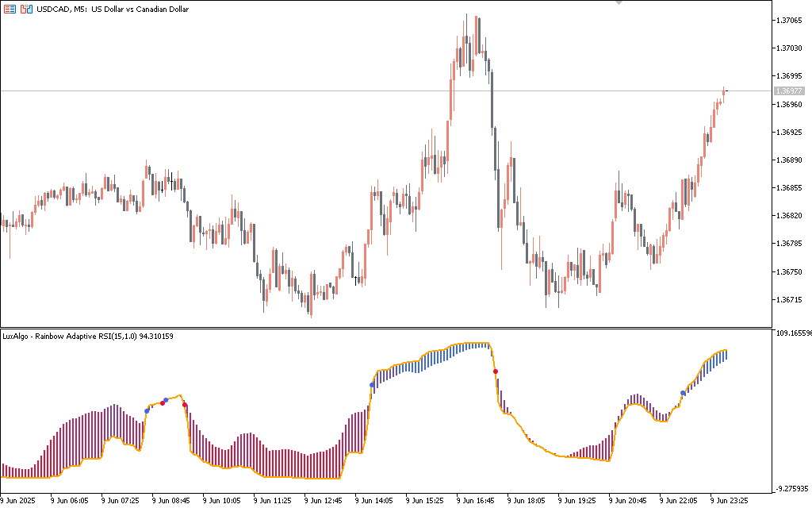Select the 9 Jun 12:45 time label
The image size is (812, 508).
coord(322,501)
